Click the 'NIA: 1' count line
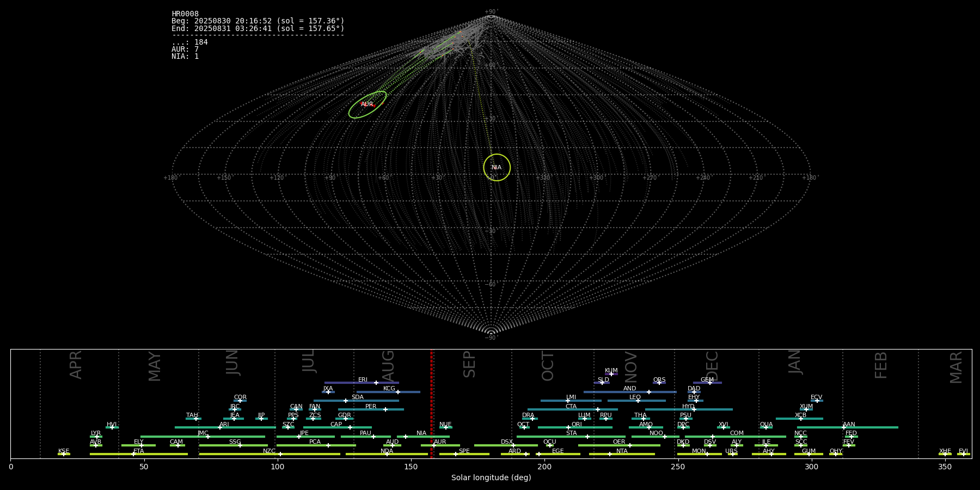This screenshot has height=490, width=980. coord(185,57)
